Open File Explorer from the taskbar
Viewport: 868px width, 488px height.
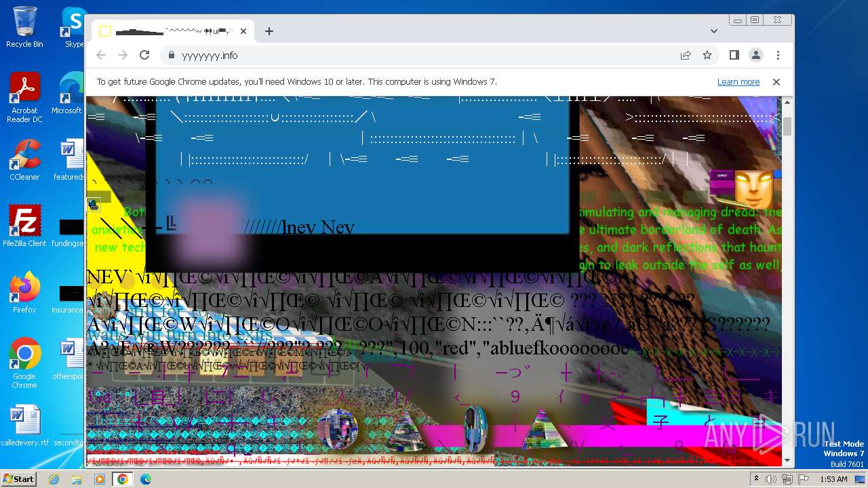click(x=77, y=479)
